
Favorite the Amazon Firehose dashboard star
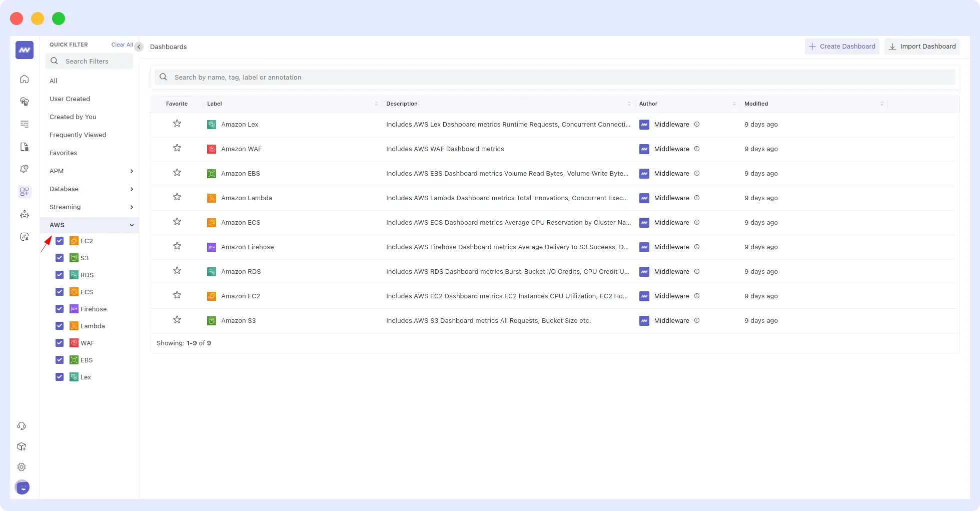pos(177,246)
